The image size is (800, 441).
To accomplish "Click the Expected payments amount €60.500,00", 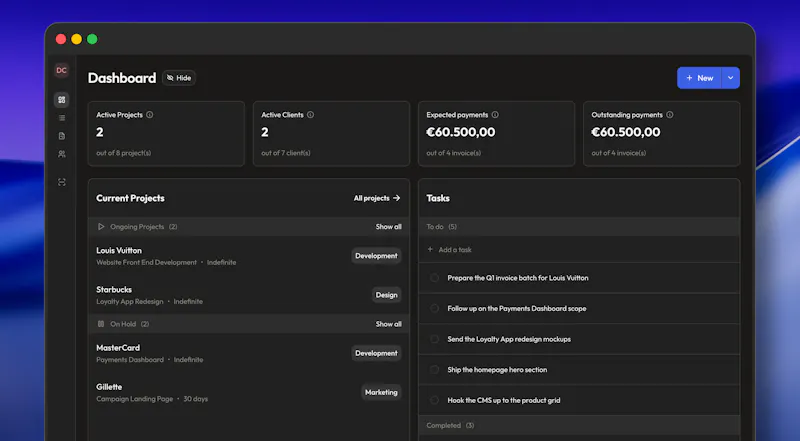I will [461, 132].
